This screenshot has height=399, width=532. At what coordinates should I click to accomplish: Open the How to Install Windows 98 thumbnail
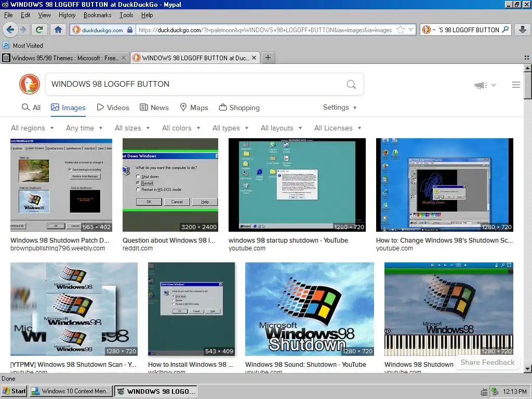[191, 309]
